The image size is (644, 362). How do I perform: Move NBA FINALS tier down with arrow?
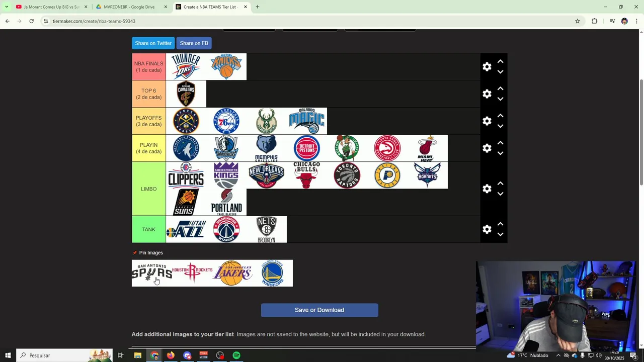pos(500,72)
